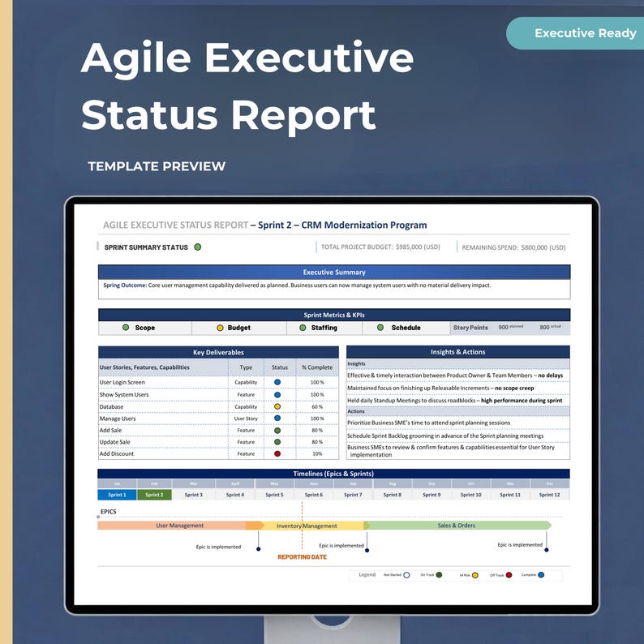This screenshot has height=644, width=644.
Task: Click the green Schedule status dot
Action: (380, 328)
